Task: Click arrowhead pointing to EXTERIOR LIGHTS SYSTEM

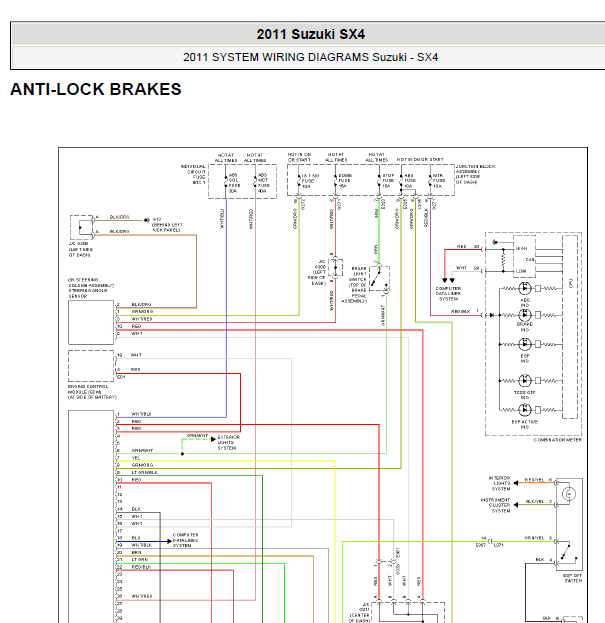Action: coord(213,439)
